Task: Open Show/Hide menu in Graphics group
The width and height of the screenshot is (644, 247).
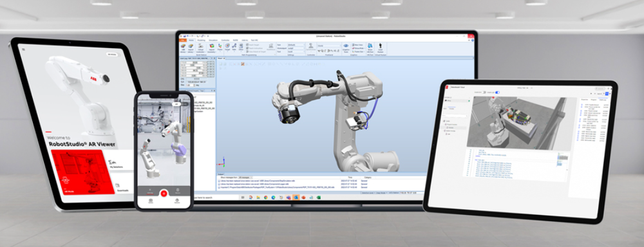Action: click(358, 48)
